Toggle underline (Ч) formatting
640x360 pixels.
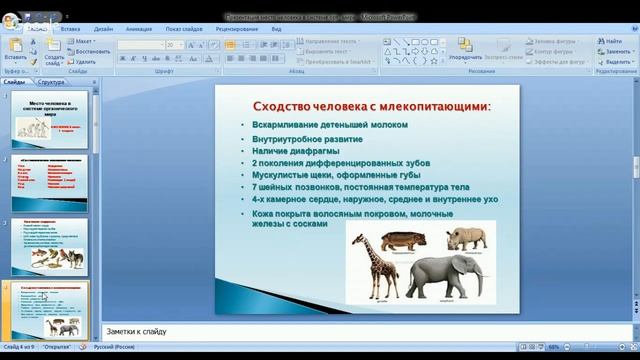tap(144, 59)
